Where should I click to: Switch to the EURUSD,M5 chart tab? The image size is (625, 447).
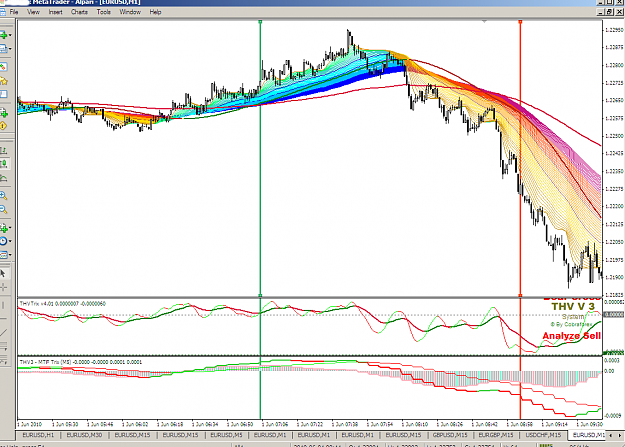(226, 435)
